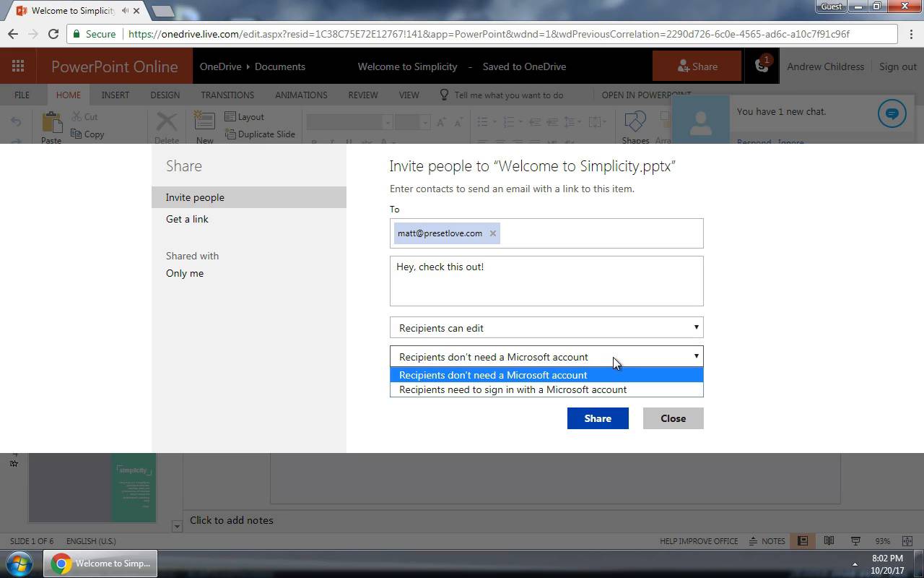Mute the tab audio speaker icon
Image resolution: width=924 pixels, height=578 pixels.
tap(126, 11)
